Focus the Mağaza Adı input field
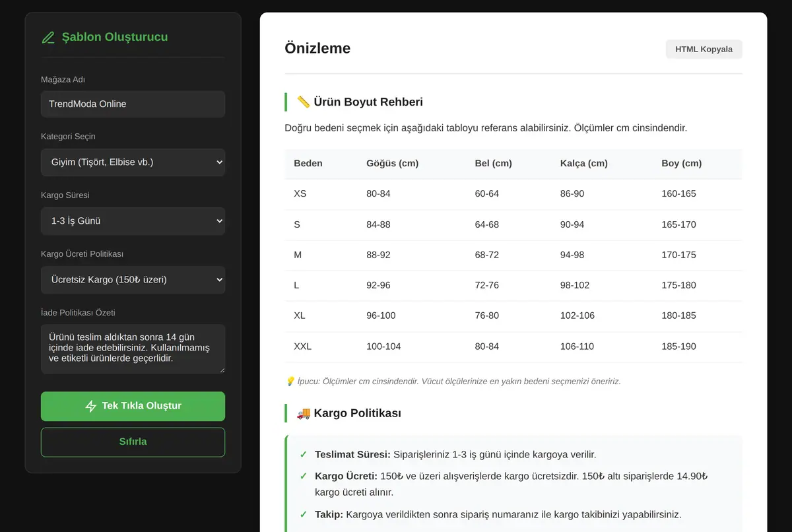 (x=133, y=104)
